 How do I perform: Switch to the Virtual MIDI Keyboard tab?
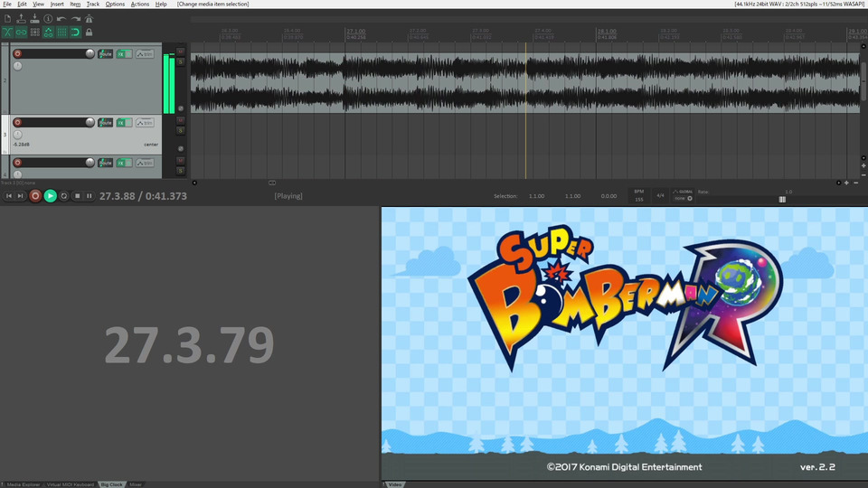tap(71, 484)
